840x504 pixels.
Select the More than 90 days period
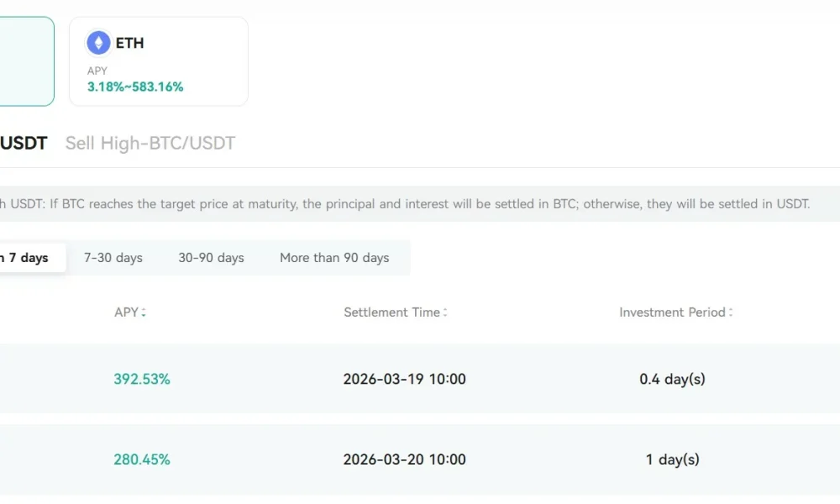coord(334,258)
